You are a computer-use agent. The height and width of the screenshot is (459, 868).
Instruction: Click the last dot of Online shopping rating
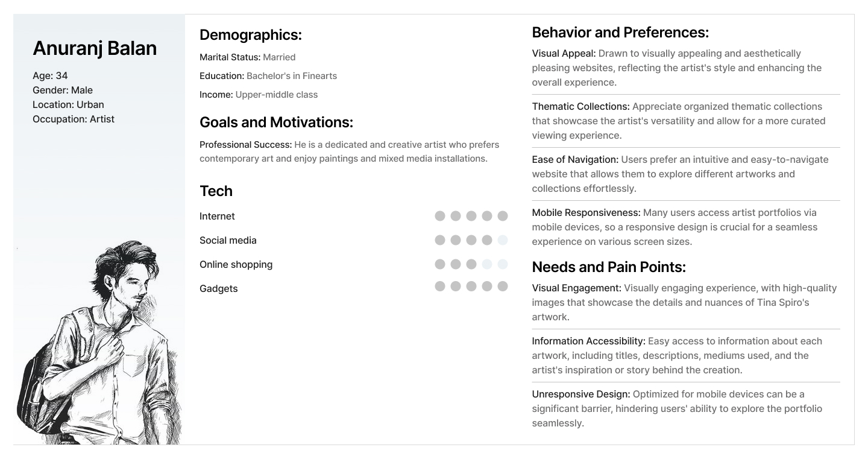[x=503, y=264]
